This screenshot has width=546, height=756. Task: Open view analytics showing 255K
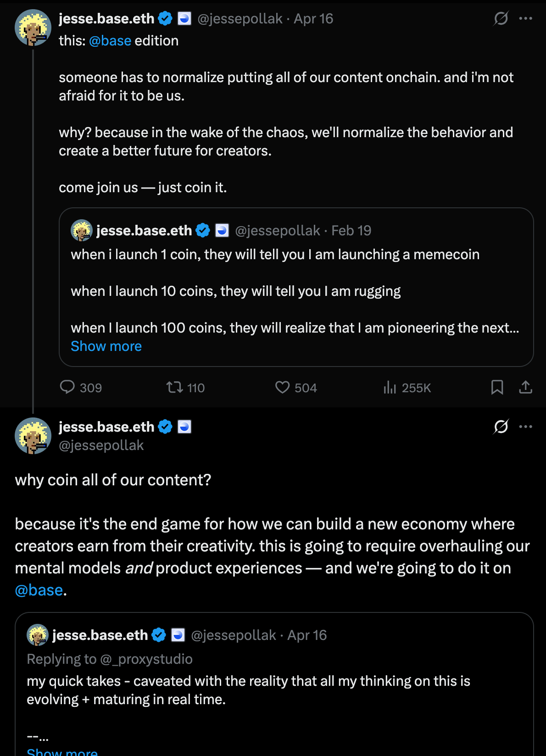[390, 388]
